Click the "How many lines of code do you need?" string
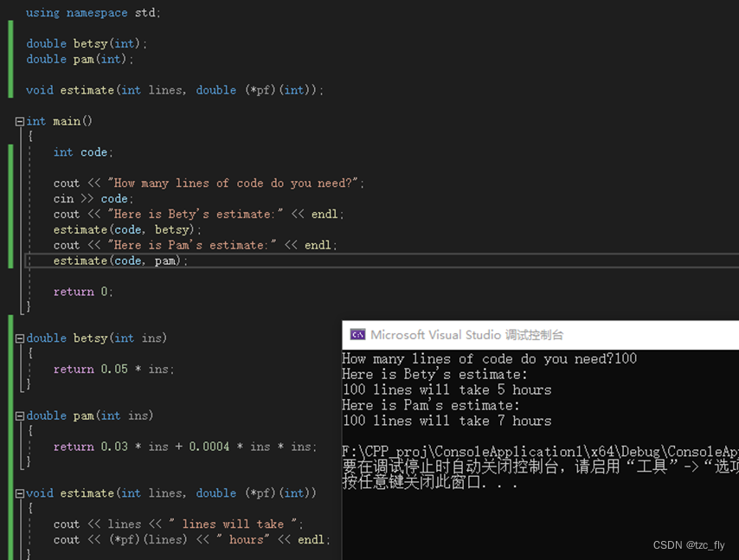Screen dimensions: 739x560 click(x=233, y=183)
